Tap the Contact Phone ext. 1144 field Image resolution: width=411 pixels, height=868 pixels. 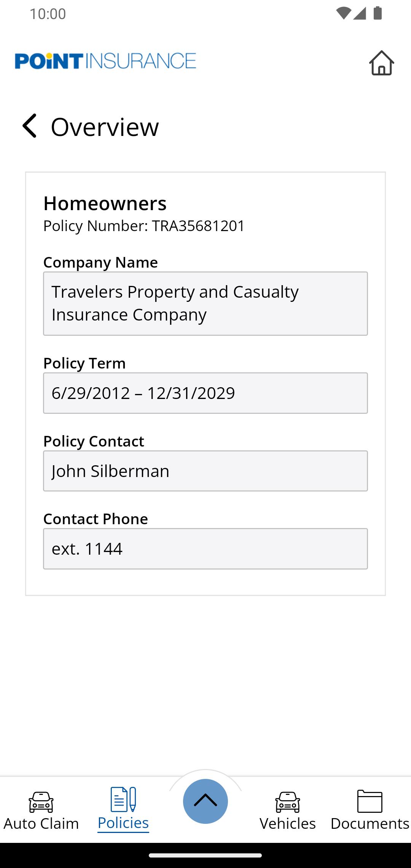point(205,549)
